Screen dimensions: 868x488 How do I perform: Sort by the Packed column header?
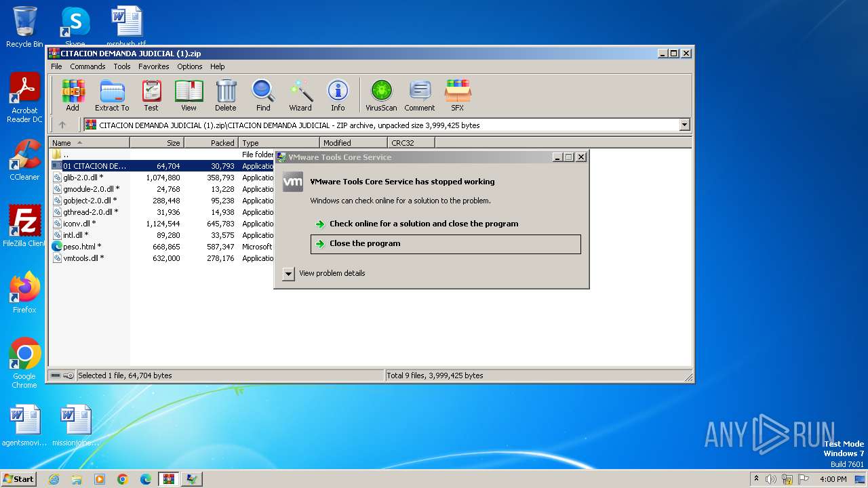pyautogui.click(x=211, y=143)
